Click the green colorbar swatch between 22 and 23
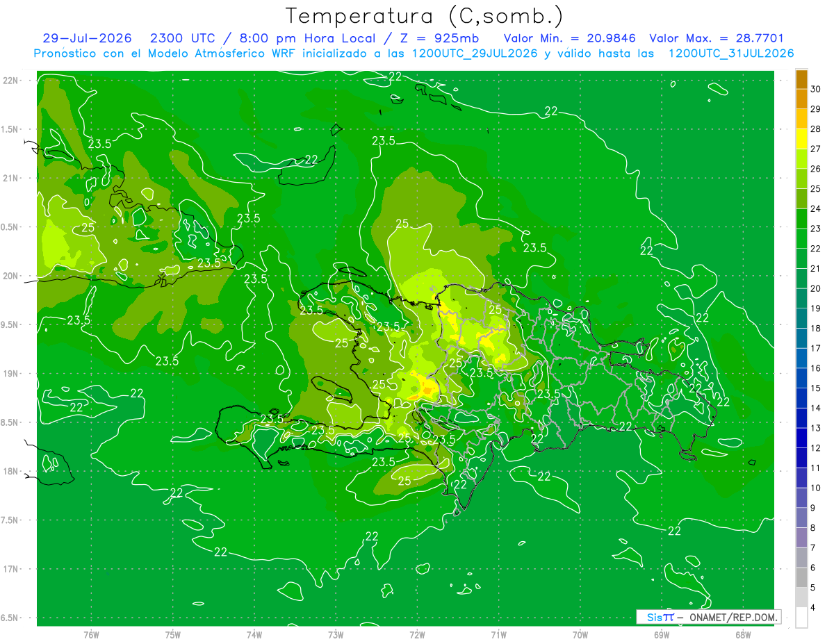This screenshot has width=834, height=644. point(801,238)
